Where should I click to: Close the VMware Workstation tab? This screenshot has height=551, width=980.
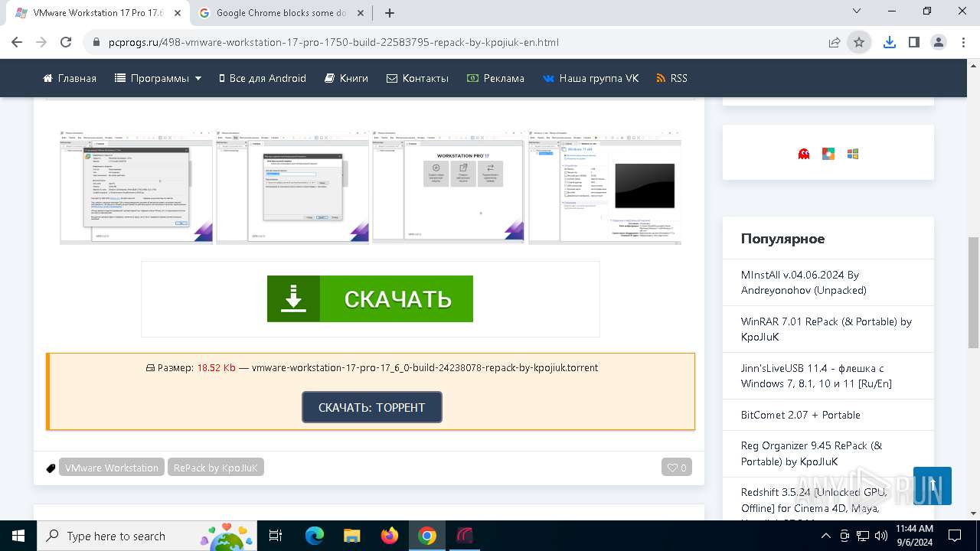tap(178, 13)
